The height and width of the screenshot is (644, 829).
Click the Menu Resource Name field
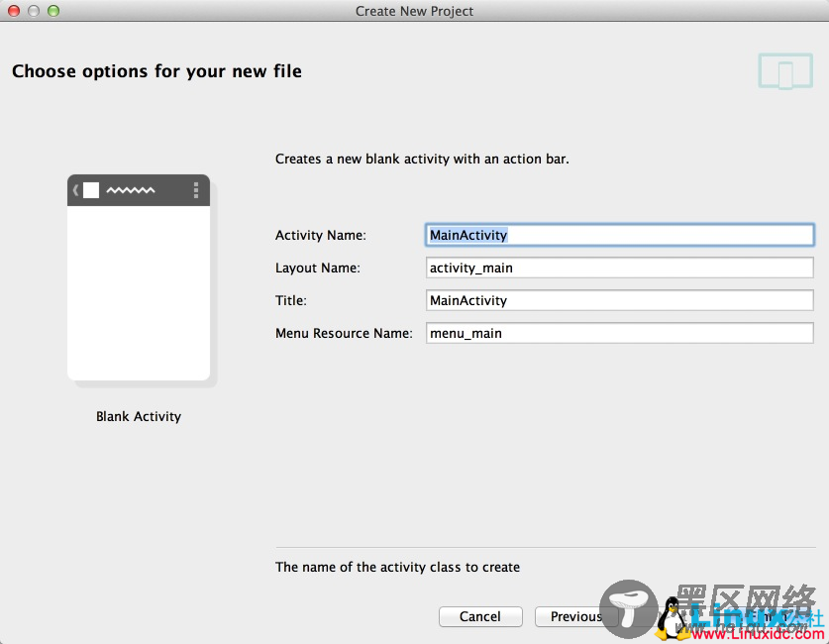pyautogui.click(x=619, y=333)
